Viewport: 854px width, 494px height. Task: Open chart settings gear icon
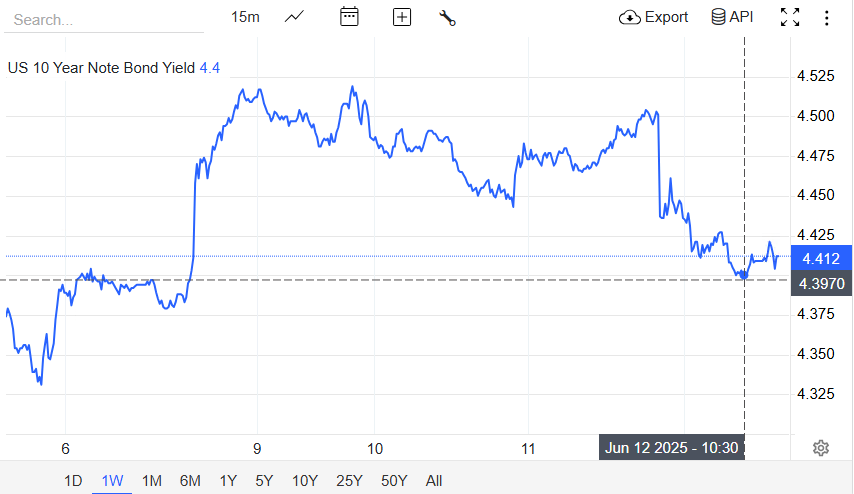point(821,447)
